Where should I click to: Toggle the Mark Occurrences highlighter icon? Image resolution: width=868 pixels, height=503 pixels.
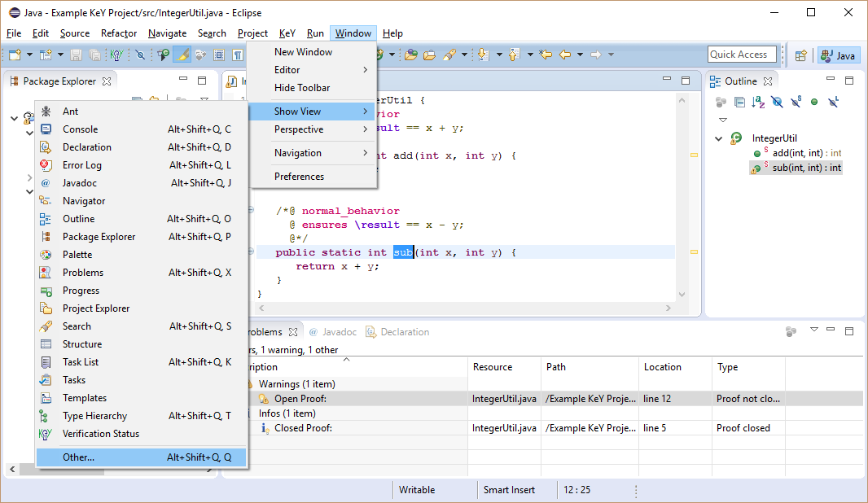182,55
